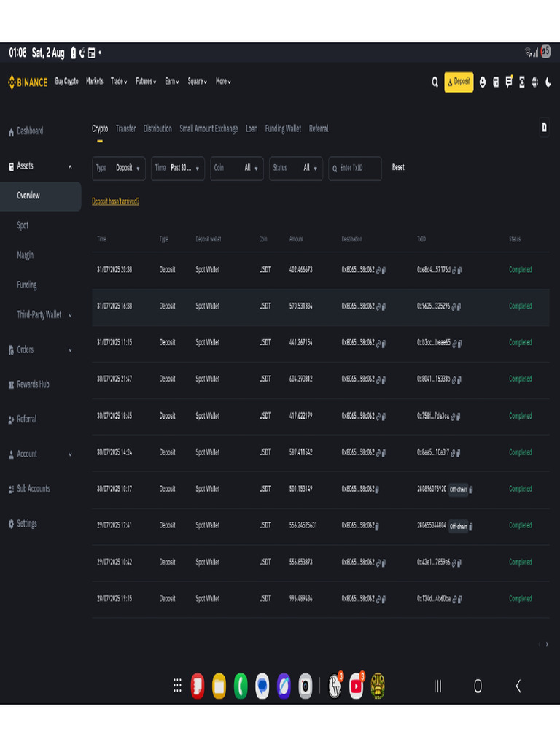This screenshot has width=560, height=747.
Task: Launch the YouTube app from the dock
Action: (356, 686)
